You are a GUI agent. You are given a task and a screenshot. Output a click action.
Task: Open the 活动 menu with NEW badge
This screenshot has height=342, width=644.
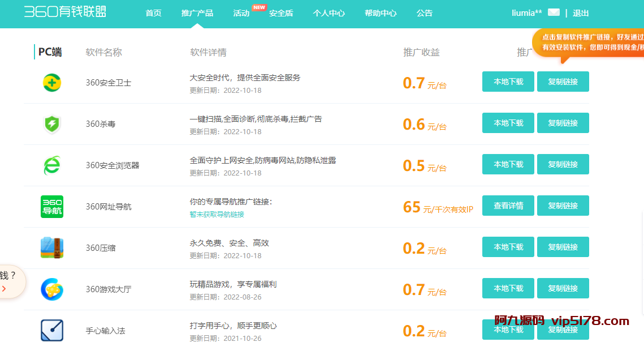coord(241,13)
